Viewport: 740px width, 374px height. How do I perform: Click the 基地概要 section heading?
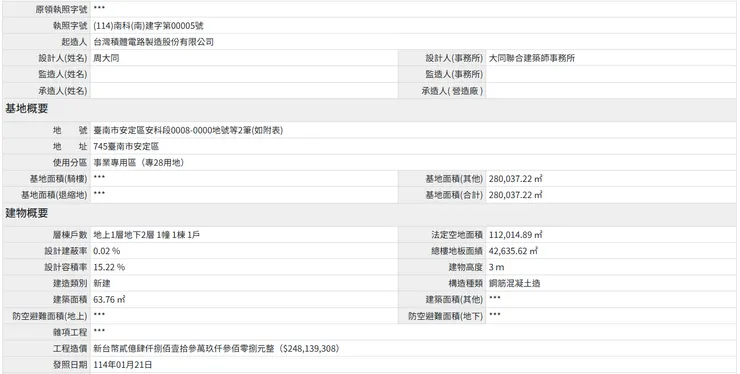26,109
